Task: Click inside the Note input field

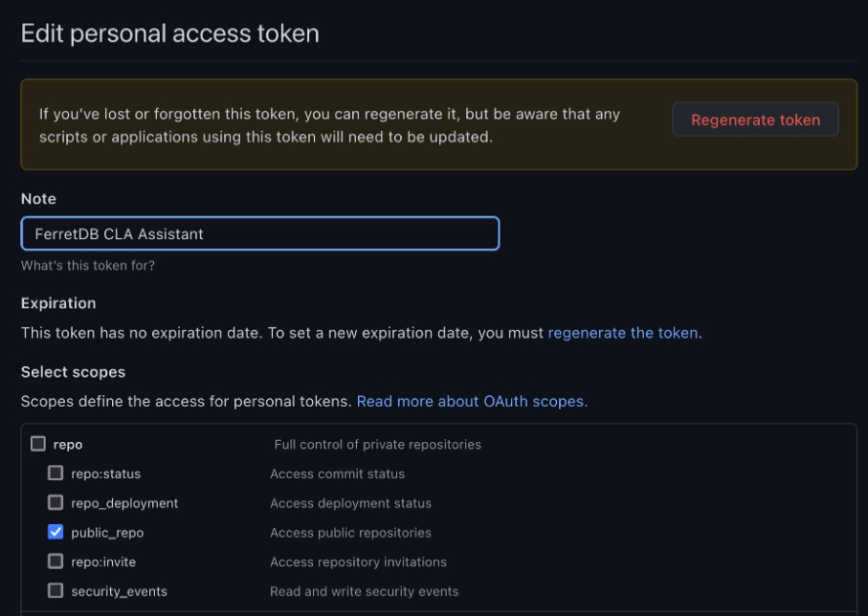Action: coord(258,233)
